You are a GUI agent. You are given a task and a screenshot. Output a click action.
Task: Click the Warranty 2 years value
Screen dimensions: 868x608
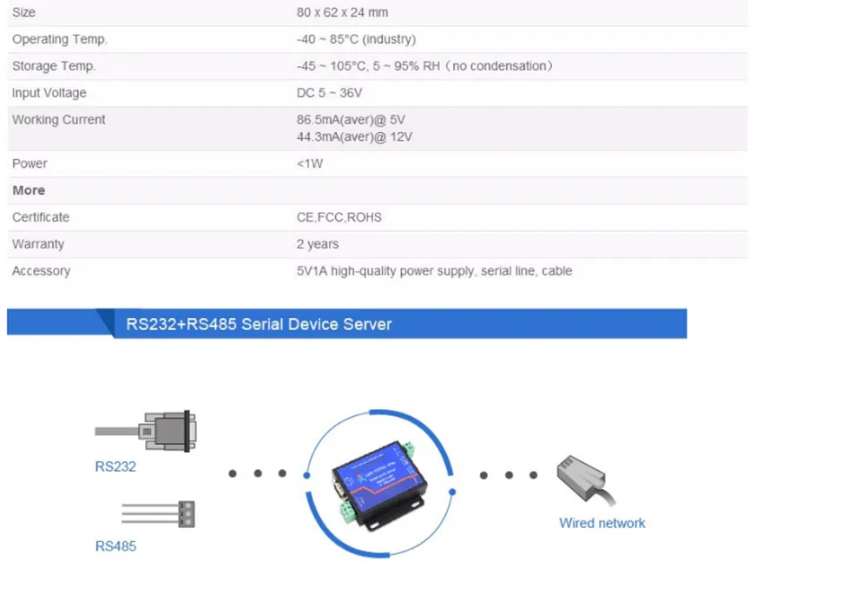pyautogui.click(x=317, y=244)
